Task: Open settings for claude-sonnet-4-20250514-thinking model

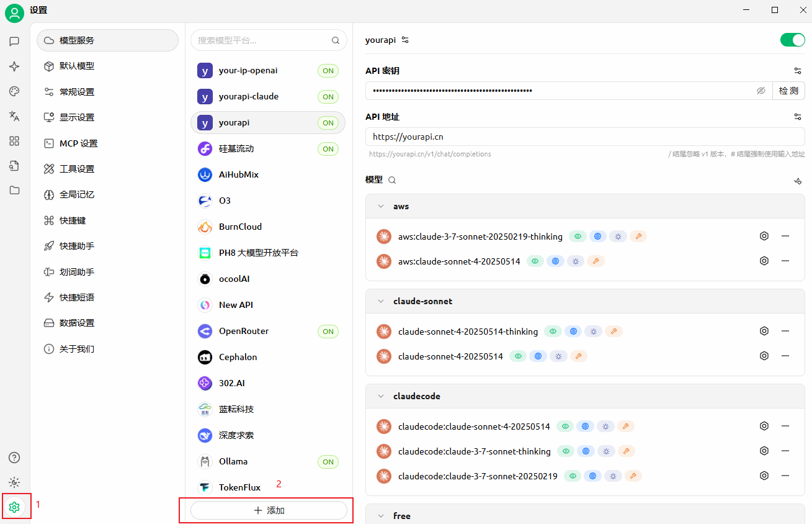Action: (764, 331)
